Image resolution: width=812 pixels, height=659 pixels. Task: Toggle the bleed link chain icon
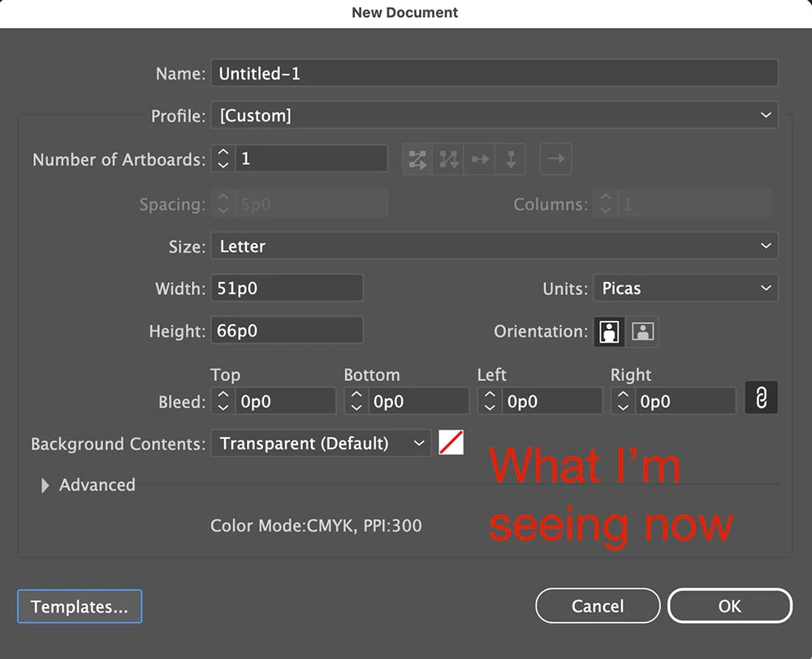[762, 398]
